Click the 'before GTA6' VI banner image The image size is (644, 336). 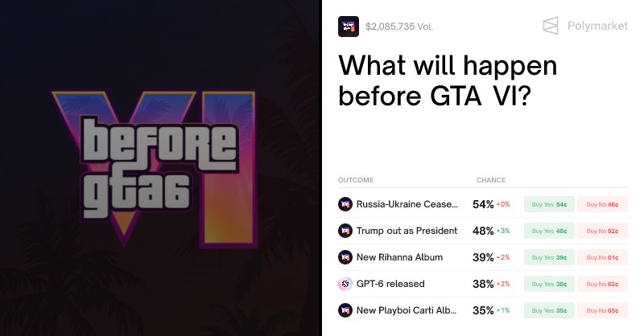(160, 168)
